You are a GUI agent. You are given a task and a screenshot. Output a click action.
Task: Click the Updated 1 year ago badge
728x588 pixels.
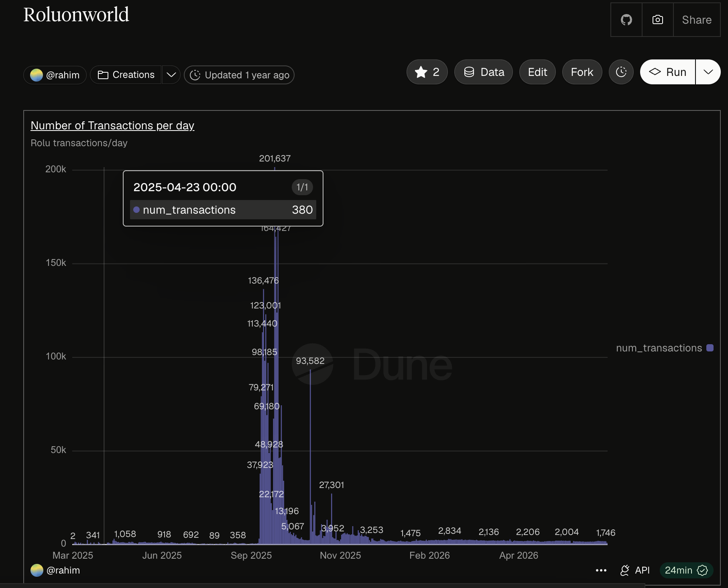point(239,75)
